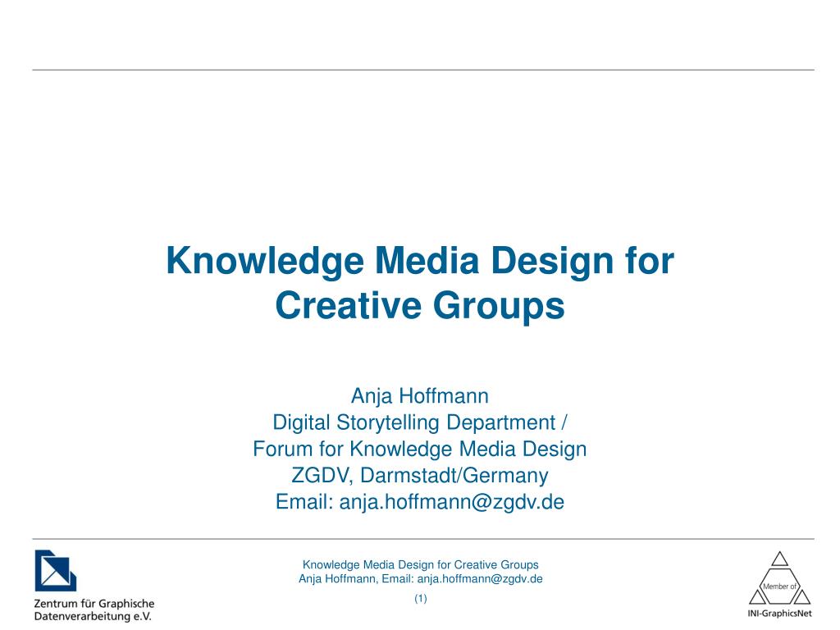The width and height of the screenshot is (840, 630).
Task: Click the title line 'Creative Groups'
Action: [x=420, y=305]
